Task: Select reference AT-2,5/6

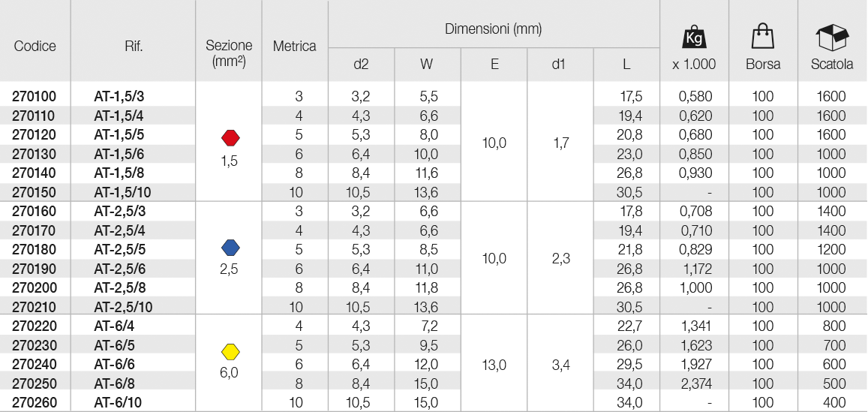Action: (120, 269)
